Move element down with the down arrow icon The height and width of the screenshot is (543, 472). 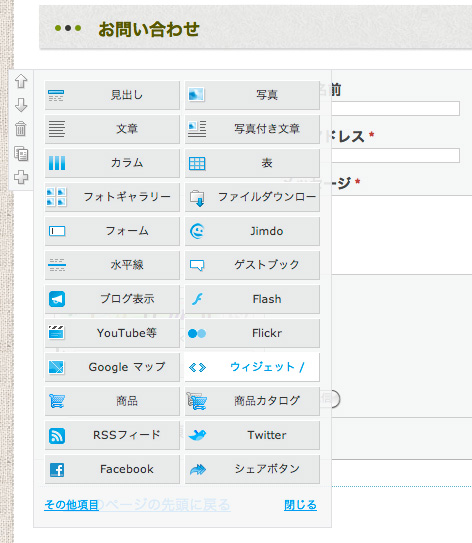point(21,105)
